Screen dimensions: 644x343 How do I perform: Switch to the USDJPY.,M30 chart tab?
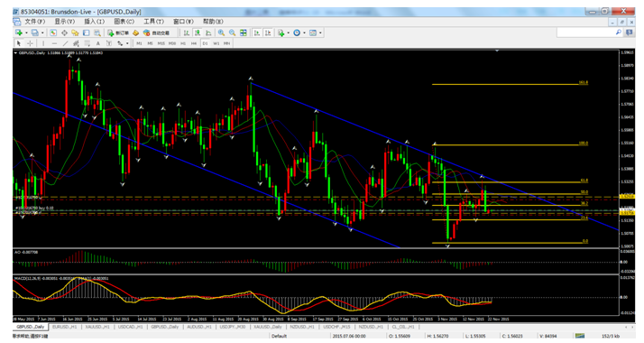pos(232,327)
